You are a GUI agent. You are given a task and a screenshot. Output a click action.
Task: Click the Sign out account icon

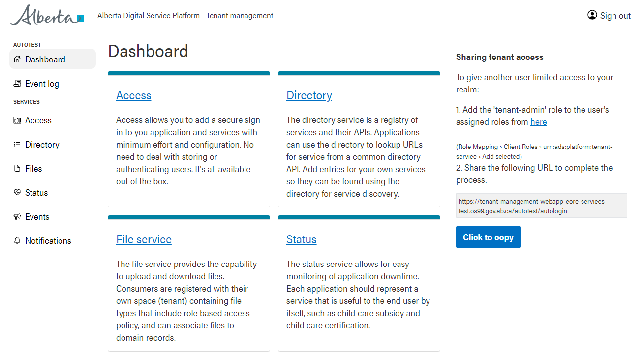pyautogui.click(x=592, y=15)
